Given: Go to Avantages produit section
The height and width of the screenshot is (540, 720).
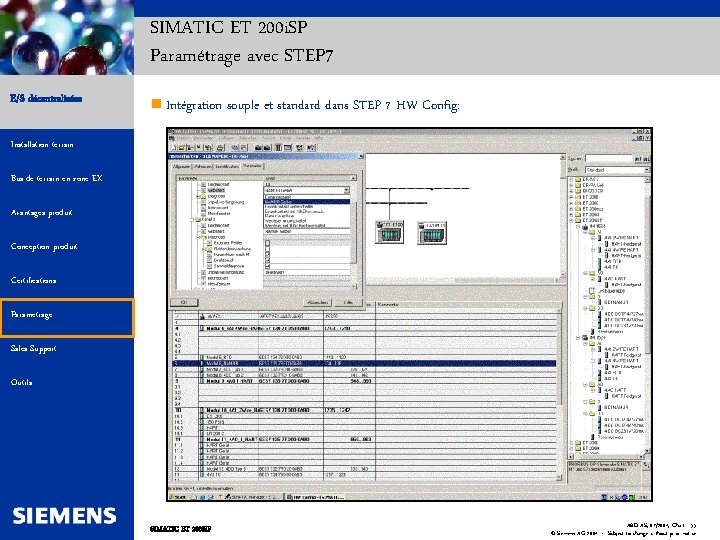Looking at the screenshot, I should [x=41, y=213].
